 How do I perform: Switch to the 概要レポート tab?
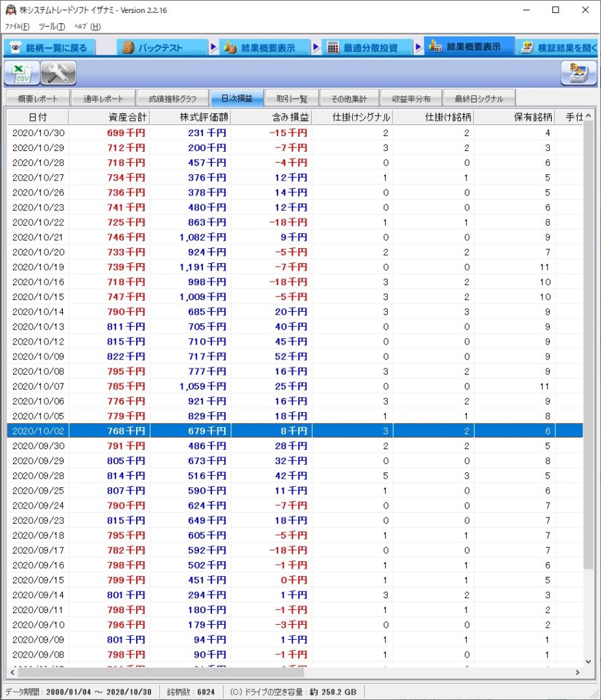(x=38, y=98)
